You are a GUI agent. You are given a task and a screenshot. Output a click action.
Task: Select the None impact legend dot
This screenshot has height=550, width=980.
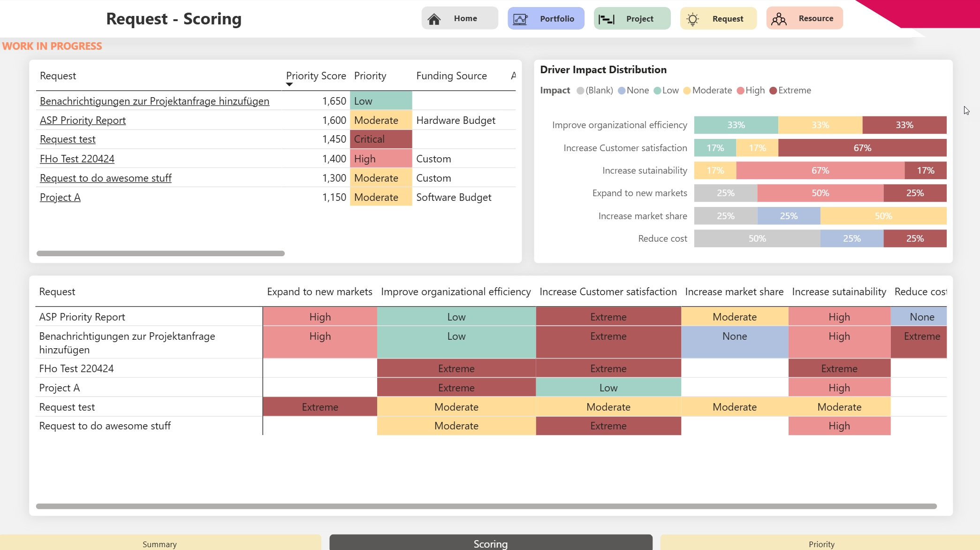coord(622,91)
